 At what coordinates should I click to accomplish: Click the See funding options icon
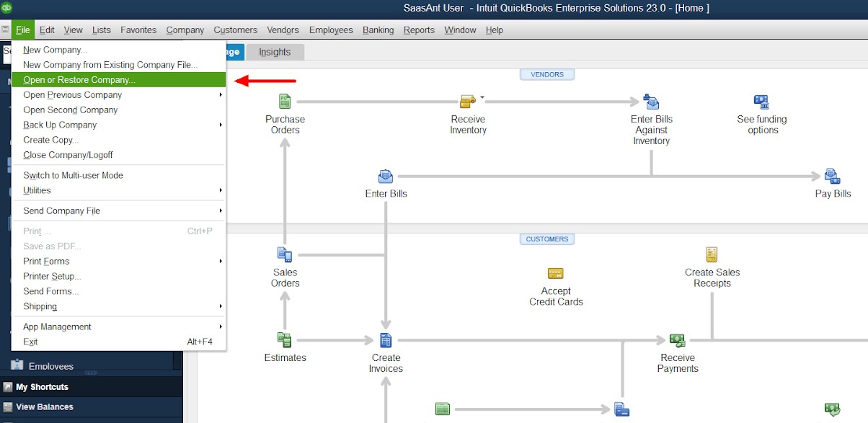tap(761, 102)
